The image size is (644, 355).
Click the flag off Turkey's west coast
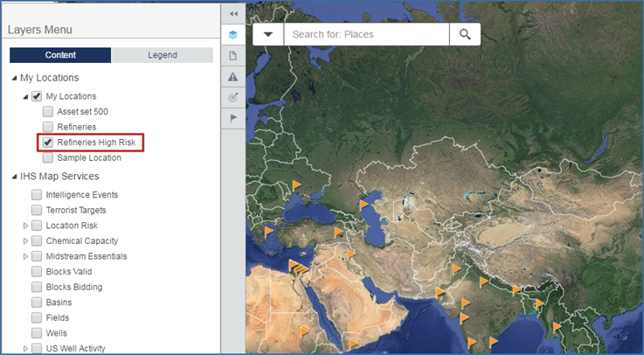click(x=268, y=232)
